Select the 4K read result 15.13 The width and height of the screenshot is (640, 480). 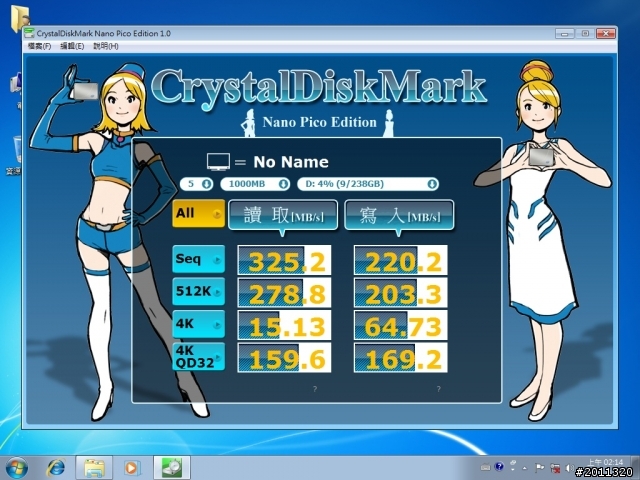point(284,325)
